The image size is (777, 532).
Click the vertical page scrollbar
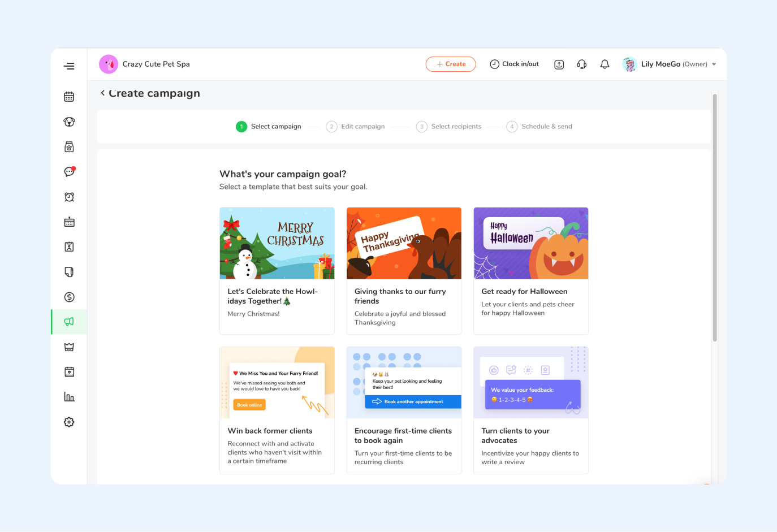(715, 218)
